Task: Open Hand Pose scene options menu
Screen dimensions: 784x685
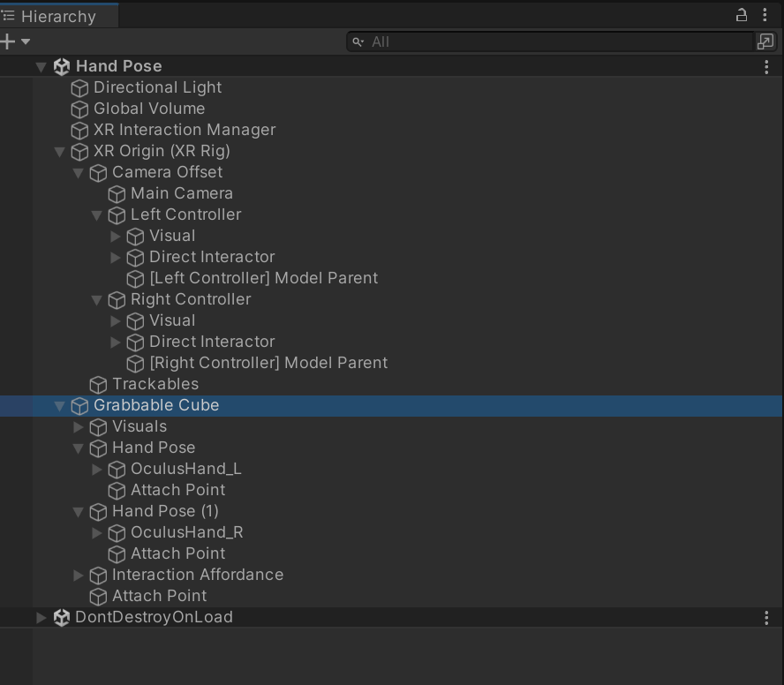Action: tap(766, 67)
